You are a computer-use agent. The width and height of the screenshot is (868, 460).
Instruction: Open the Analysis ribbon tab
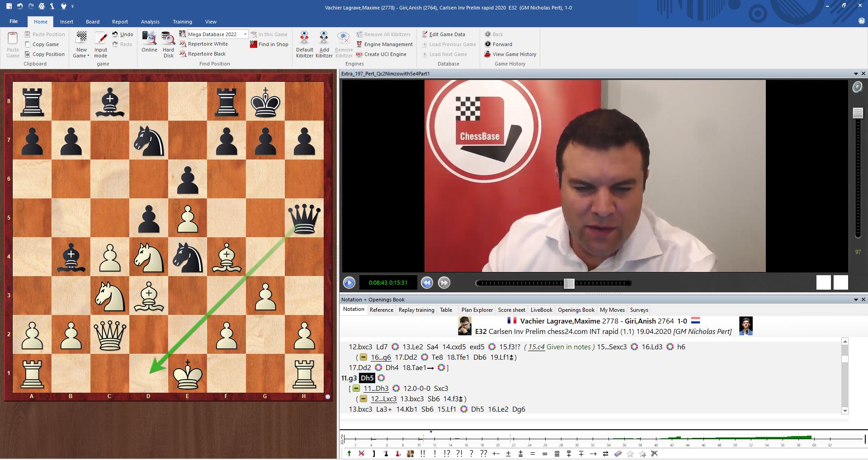[150, 22]
